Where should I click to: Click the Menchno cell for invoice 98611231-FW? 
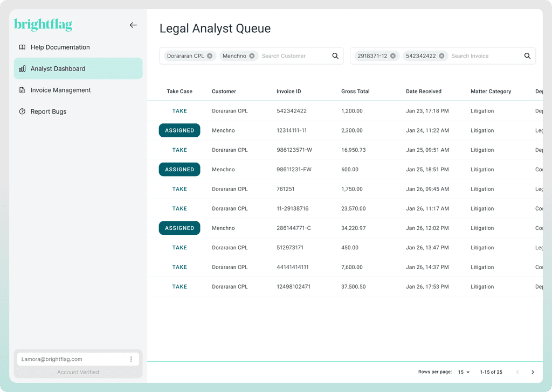tap(223, 170)
